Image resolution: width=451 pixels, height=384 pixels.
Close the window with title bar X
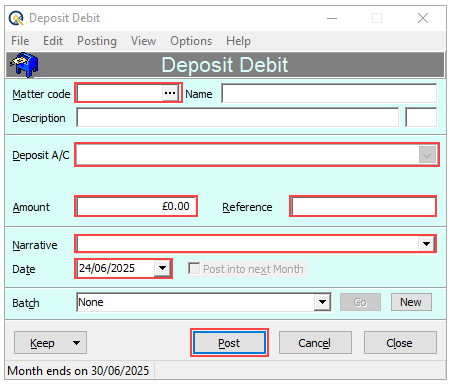point(423,18)
